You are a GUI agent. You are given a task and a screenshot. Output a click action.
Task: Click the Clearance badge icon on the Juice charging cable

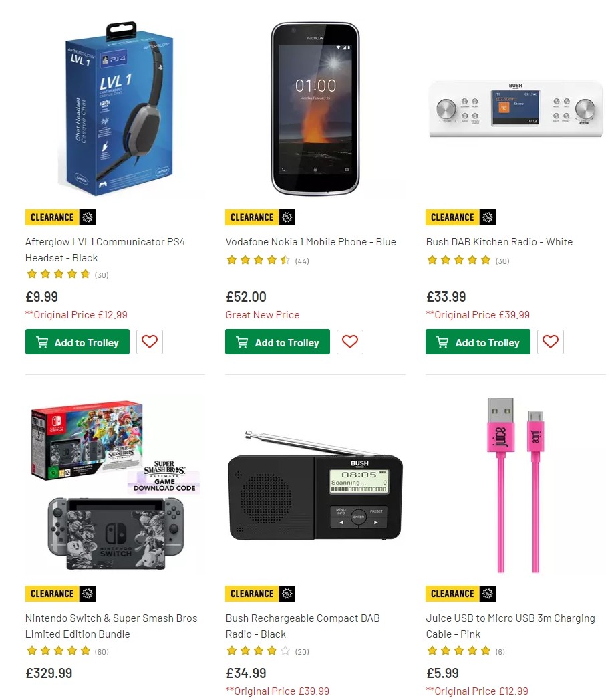(488, 593)
